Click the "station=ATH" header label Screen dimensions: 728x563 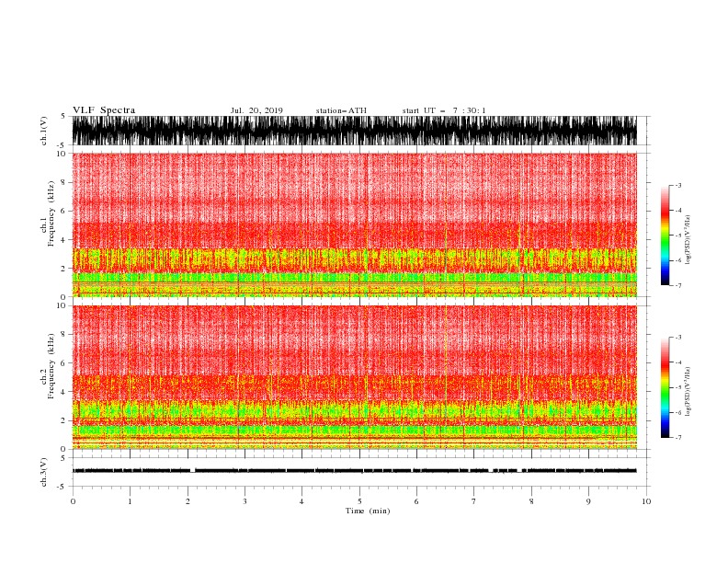pos(341,110)
